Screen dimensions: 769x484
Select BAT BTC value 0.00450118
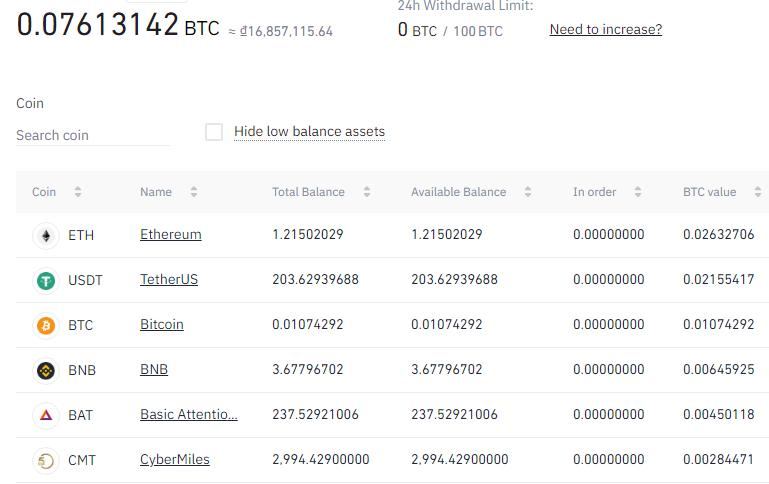(718, 414)
